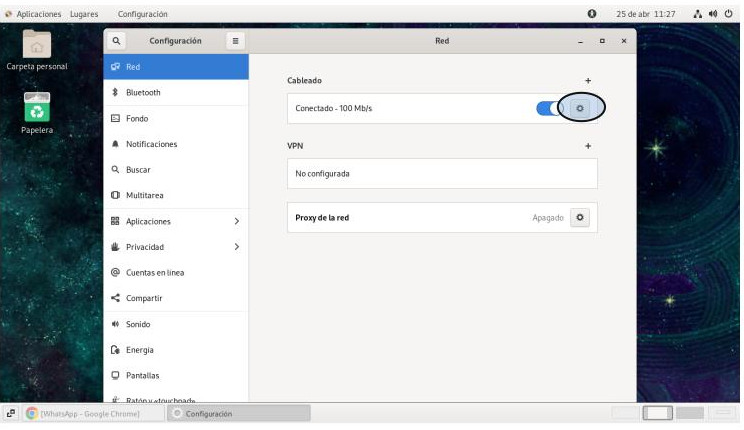Open Proxy de la red gear settings
The height and width of the screenshot is (430, 744).
pyautogui.click(x=580, y=217)
